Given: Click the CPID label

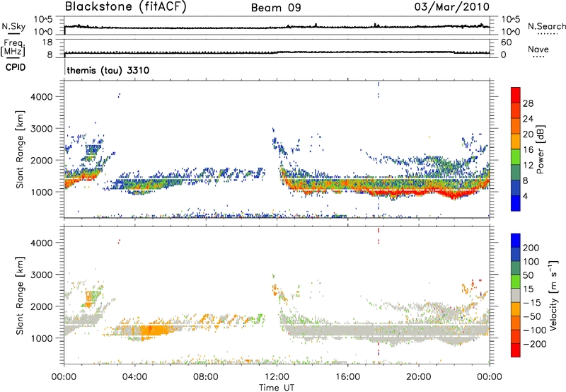Looking at the screenshot, I should point(16,67).
